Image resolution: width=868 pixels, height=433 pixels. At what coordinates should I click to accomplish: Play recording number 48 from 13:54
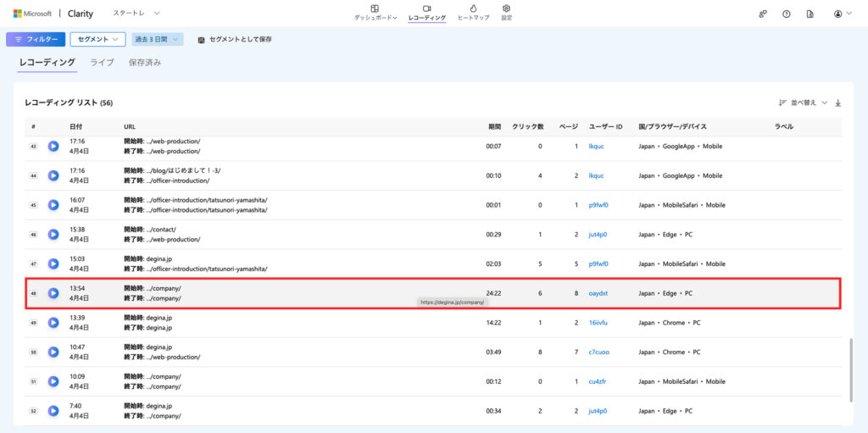click(x=53, y=293)
